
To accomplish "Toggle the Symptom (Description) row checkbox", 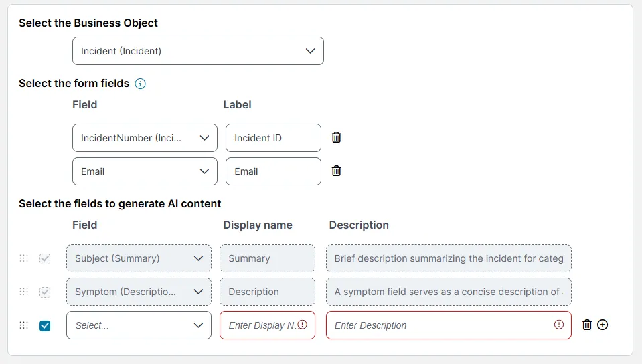I will [45, 292].
